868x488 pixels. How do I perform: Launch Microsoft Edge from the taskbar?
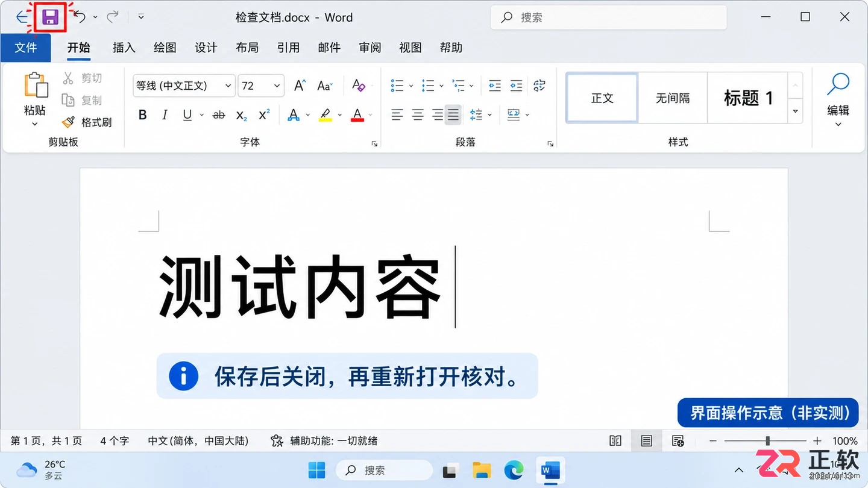tap(514, 471)
